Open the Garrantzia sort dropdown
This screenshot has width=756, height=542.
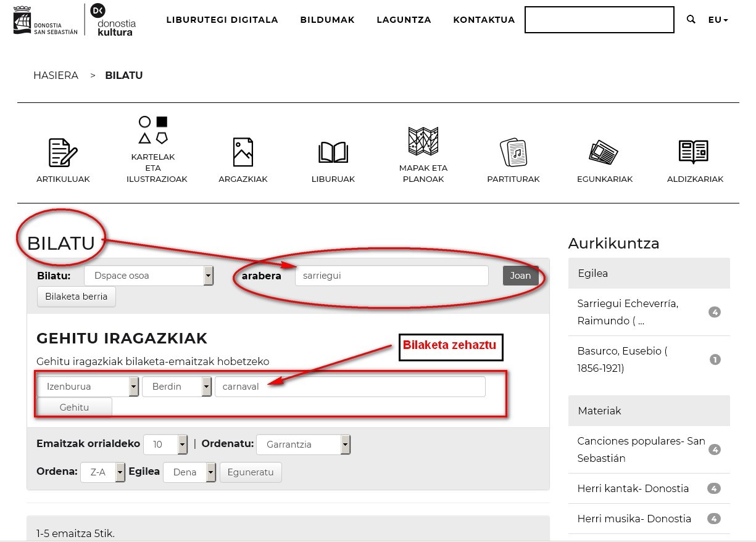pos(303,444)
